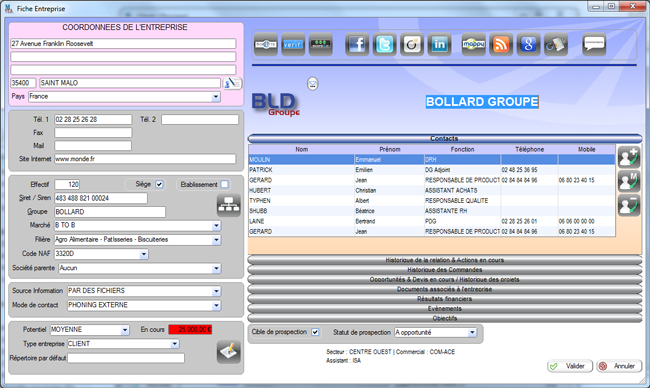Select contact row PATRICK
Viewport: 650px width, 388px height.
pos(432,170)
